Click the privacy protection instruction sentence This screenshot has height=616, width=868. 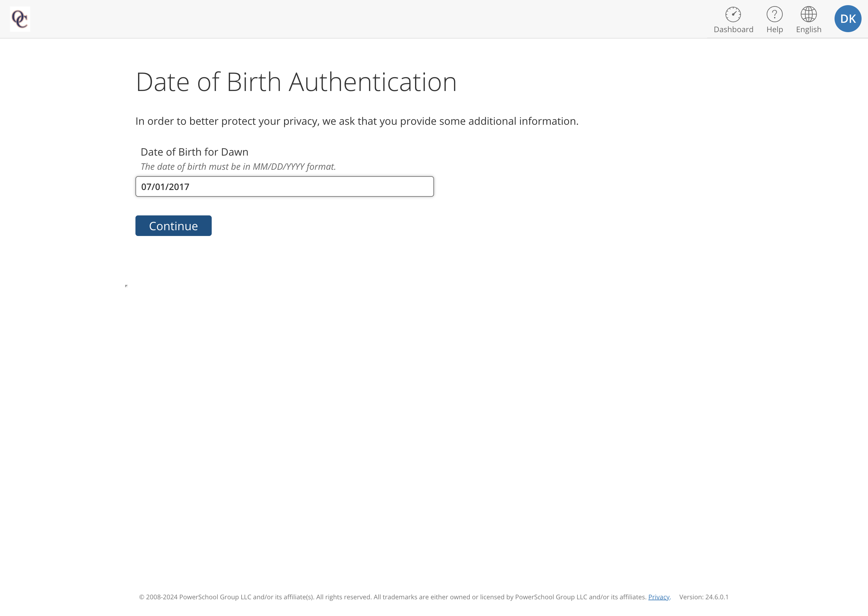coord(357,121)
